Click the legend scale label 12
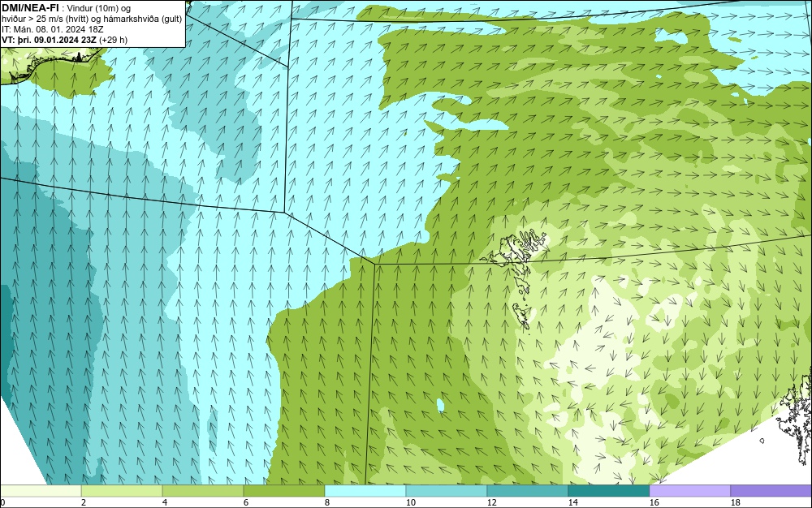 pyautogui.click(x=491, y=502)
